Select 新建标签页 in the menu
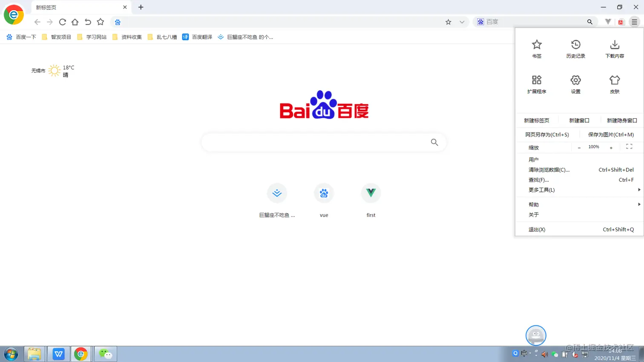This screenshot has width=644, height=362. (x=537, y=120)
